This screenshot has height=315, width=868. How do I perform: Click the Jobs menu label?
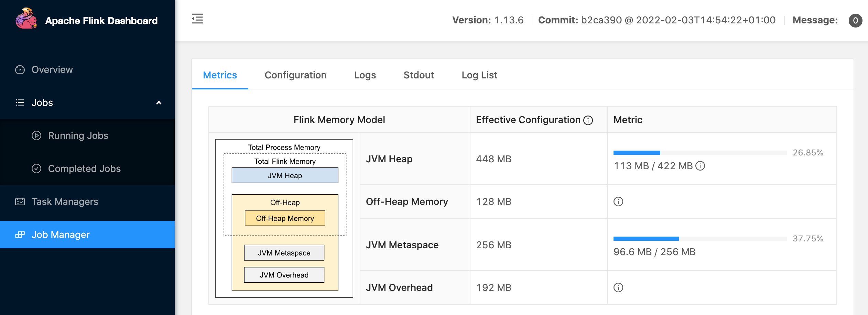click(x=42, y=102)
